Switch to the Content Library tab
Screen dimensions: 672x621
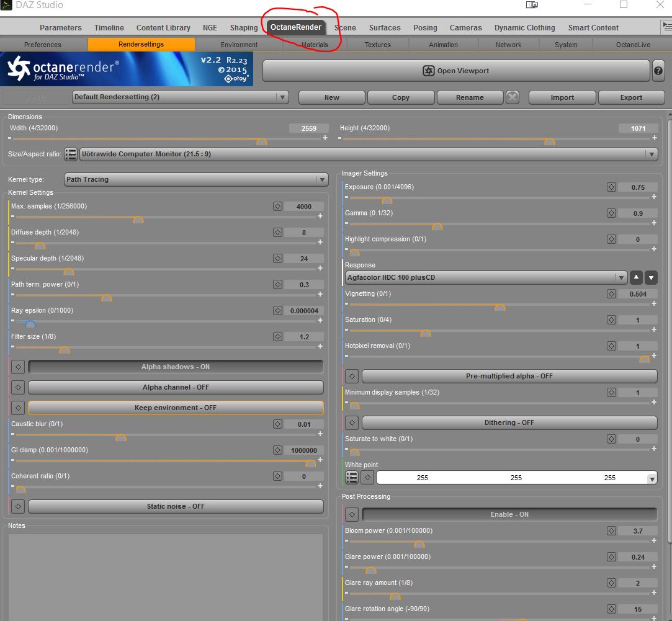click(163, 27)
